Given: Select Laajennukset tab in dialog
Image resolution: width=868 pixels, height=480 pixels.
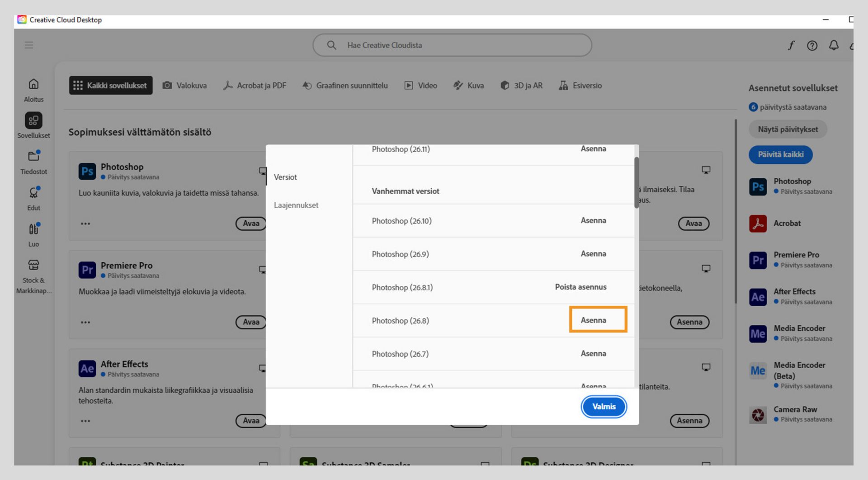Looking at the screenshot, I should (296, 205).
